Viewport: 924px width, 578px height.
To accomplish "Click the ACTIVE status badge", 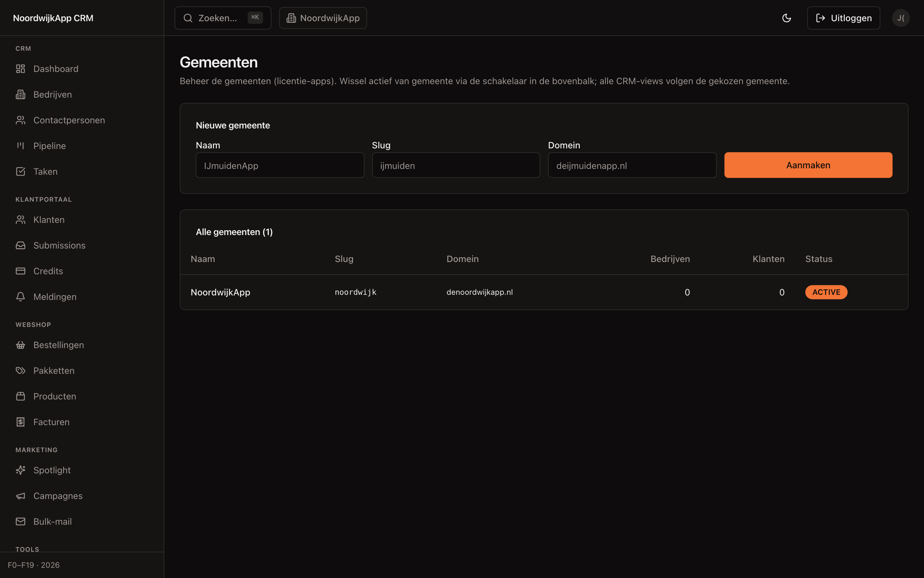I will coord(826,293).
